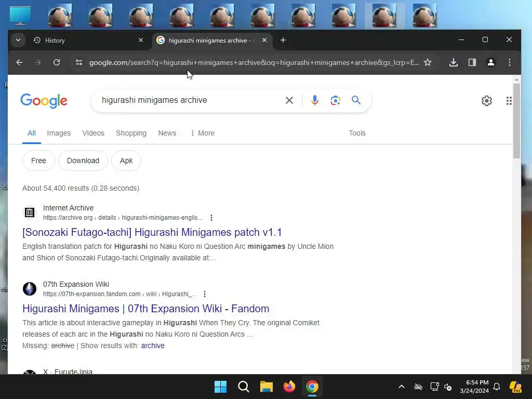Click the 07th Expansion Wiki favicon

[30, 289]
